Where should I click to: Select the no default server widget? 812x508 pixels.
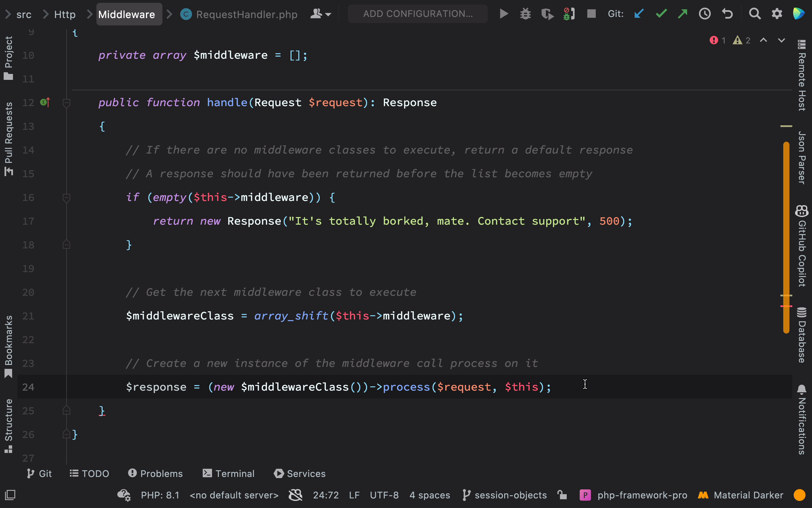point(234,495)
